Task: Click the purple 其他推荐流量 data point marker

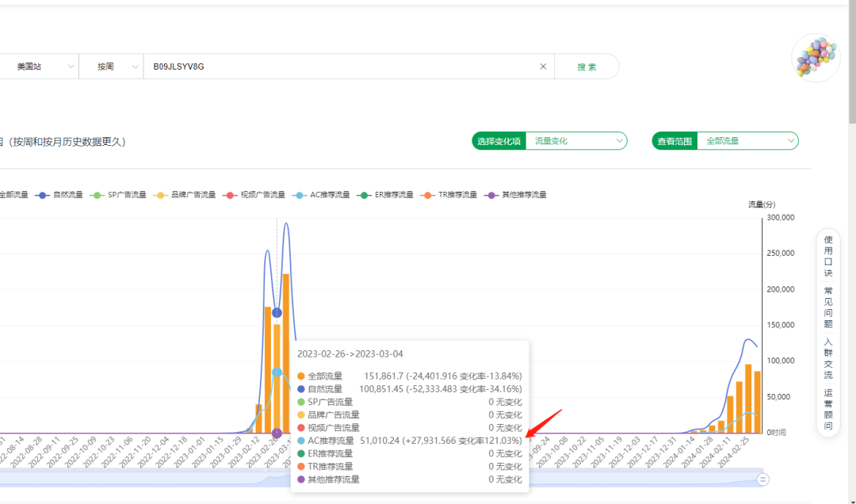Action: click(277, 433)
